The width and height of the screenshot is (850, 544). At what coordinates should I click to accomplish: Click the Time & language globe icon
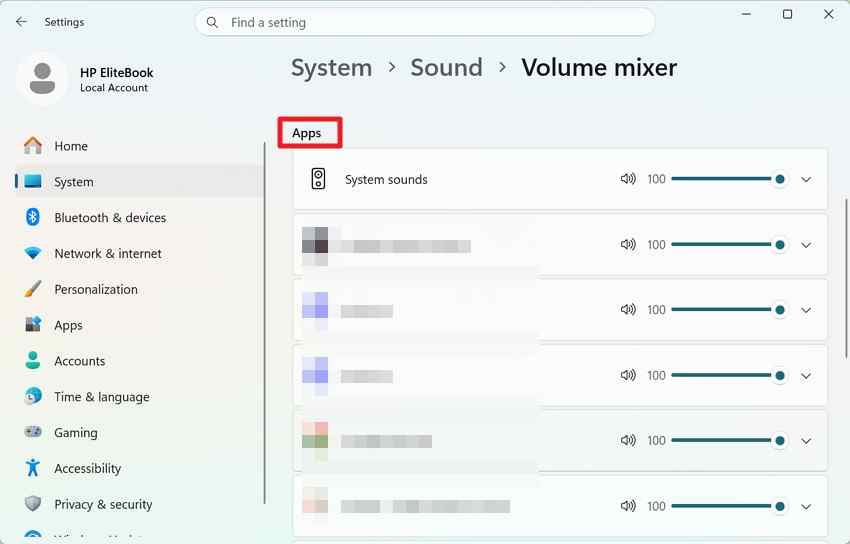point(33,396)
